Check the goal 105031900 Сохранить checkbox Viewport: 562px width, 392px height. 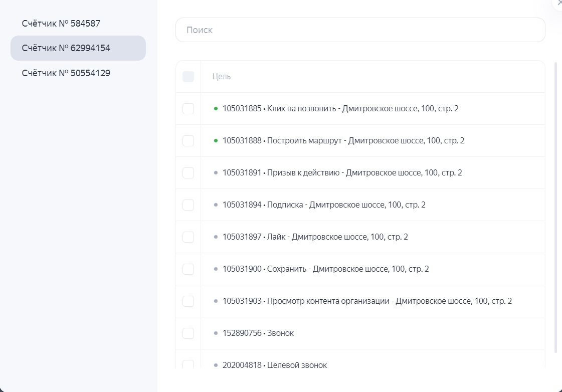(x=188, y=269)
